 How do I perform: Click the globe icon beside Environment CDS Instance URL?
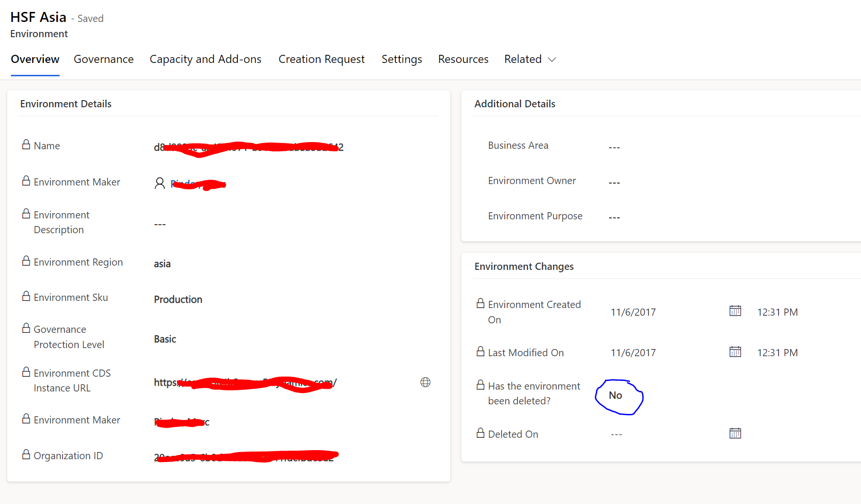[x=425, y=382]
